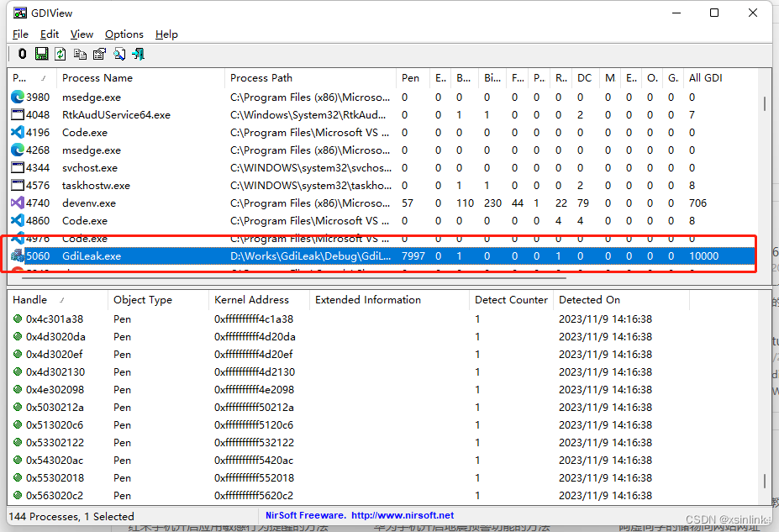Exit GDIView via the door toolbar icon
The height and width of the screenshot is (532, 779).
[x=138, y=54]
